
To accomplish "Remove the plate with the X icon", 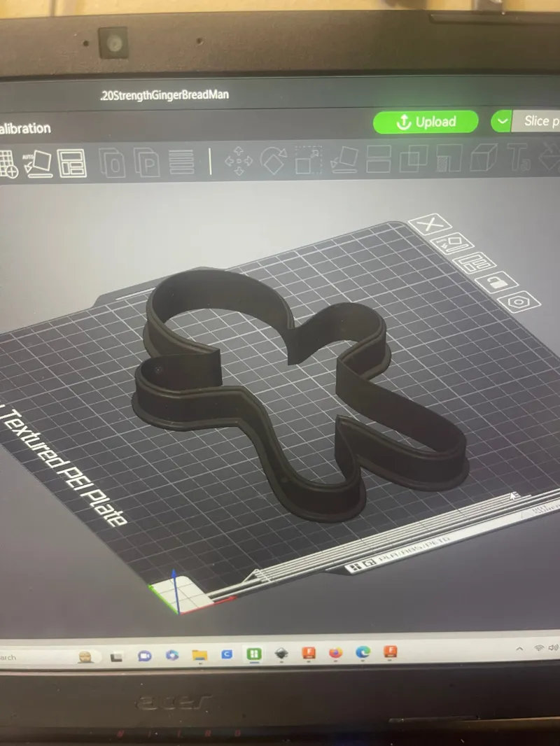I will [x=430, y=224].
